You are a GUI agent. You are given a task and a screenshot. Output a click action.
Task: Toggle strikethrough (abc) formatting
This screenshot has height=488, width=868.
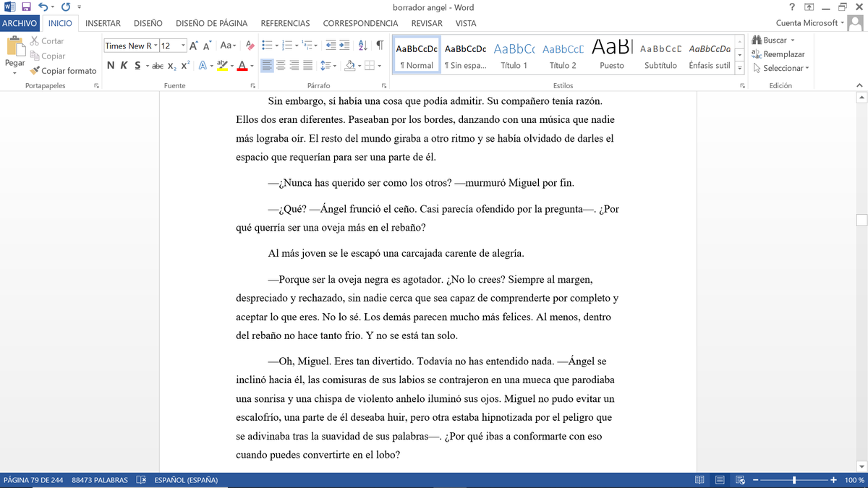[x=157, y=65]
